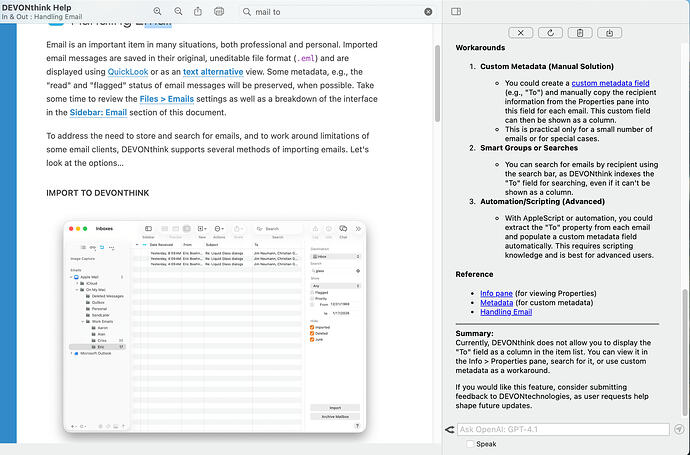Open the Info pane reference link
The image size is (690, 455).
496,293
